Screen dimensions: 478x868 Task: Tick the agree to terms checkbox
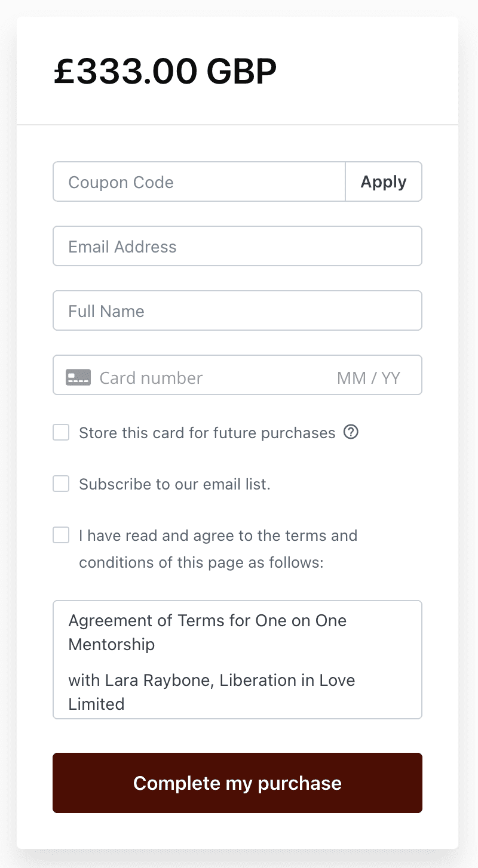coord(61,535)
